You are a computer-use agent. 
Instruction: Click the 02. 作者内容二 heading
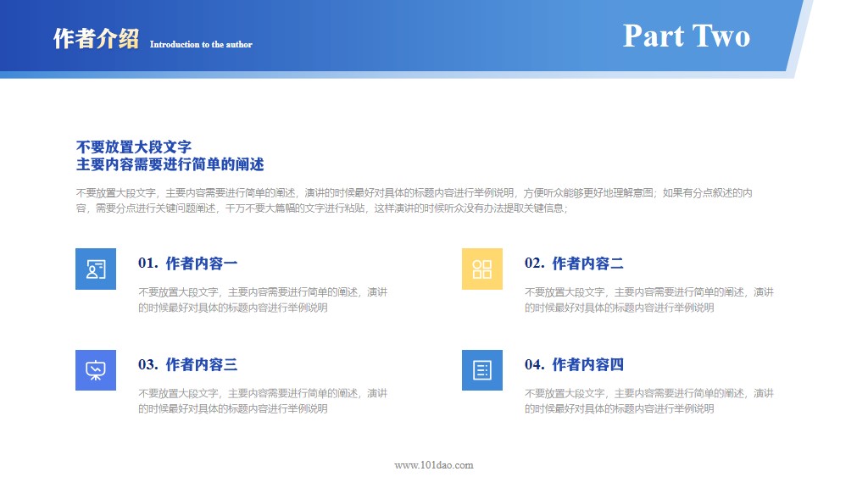574,262
